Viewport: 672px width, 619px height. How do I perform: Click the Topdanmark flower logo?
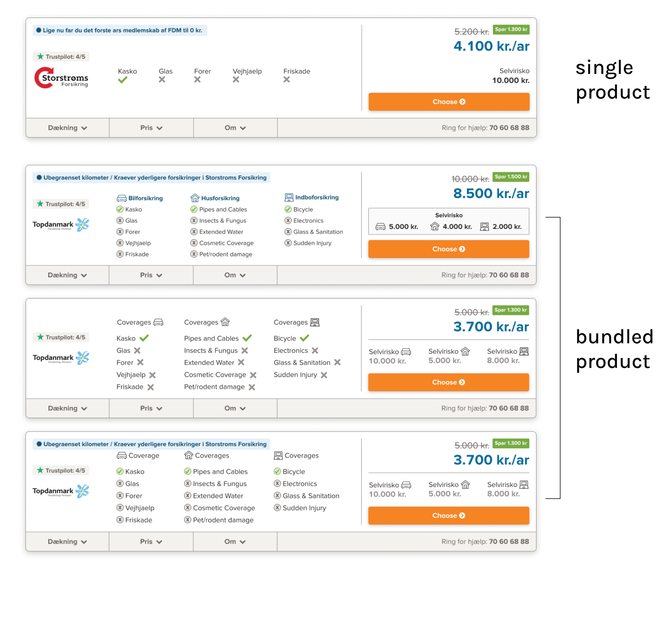(82, 225)
